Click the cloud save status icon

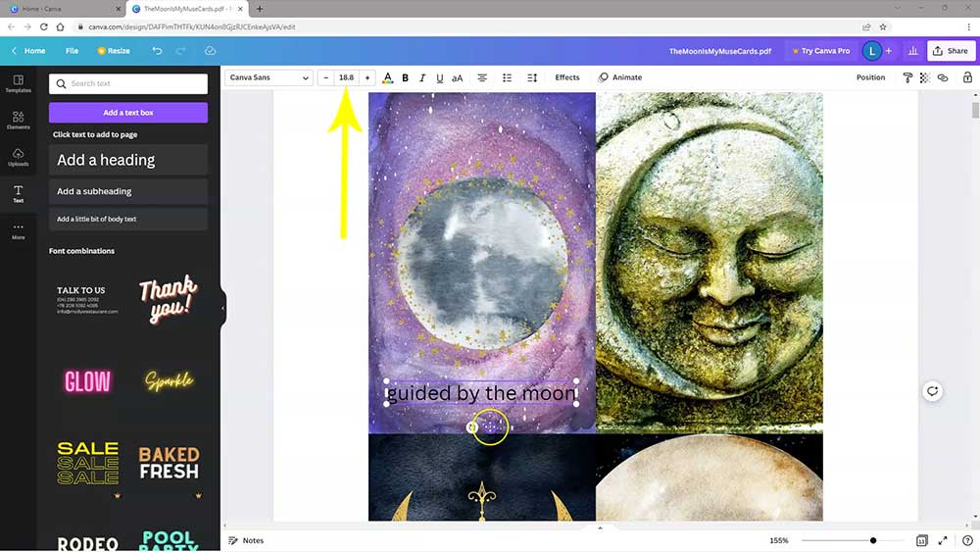point(210,51)
